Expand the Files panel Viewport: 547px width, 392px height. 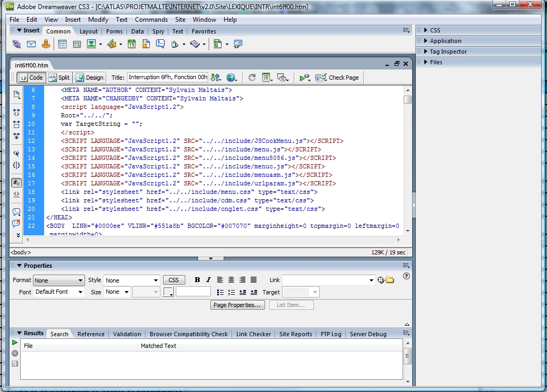[x=435, y=62]
